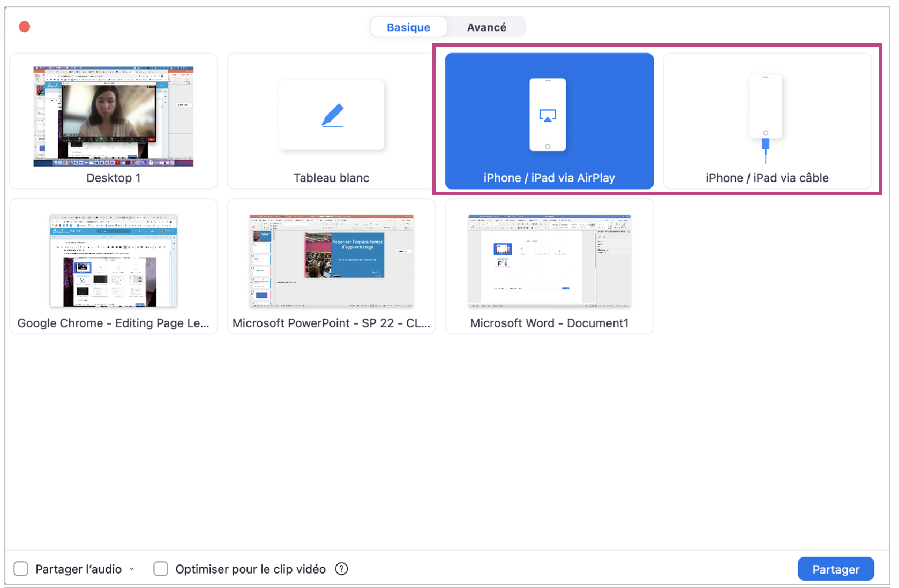The image size is (899, 588).
Task: Click the Desktop 1 label text
Action: click(113, 178)
